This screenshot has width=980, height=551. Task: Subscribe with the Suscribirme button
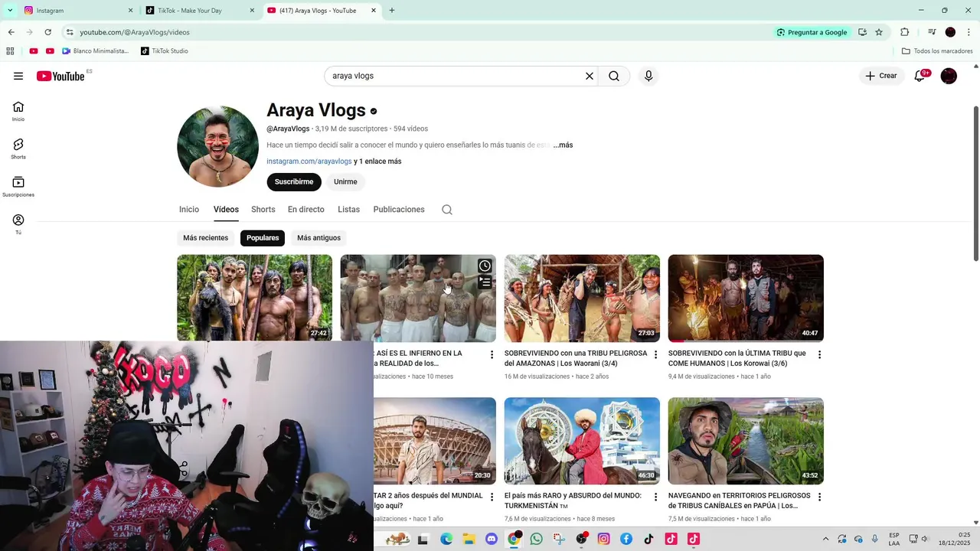coord(294,182)
